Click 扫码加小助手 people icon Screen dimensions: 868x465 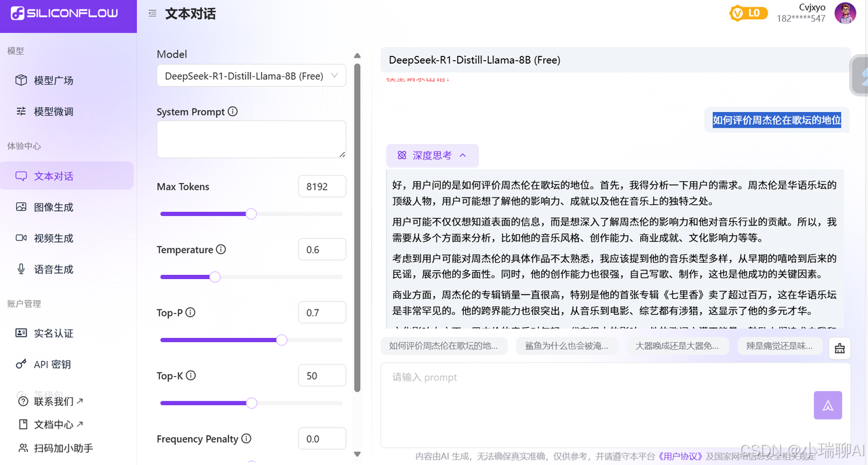(24, 448)
